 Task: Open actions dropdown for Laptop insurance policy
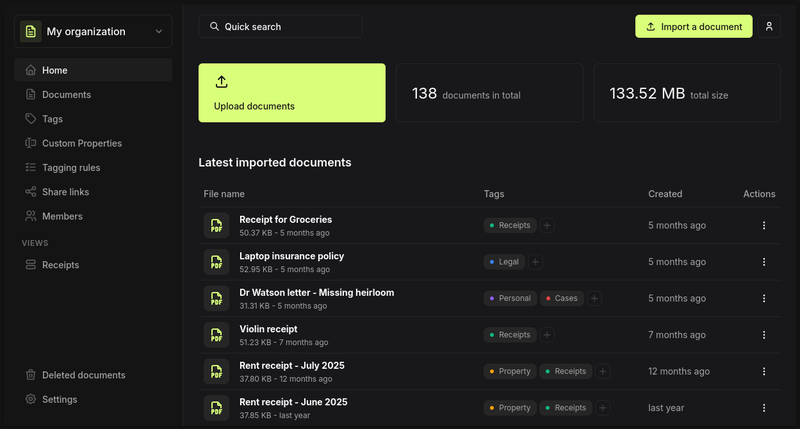pos(764,262)
